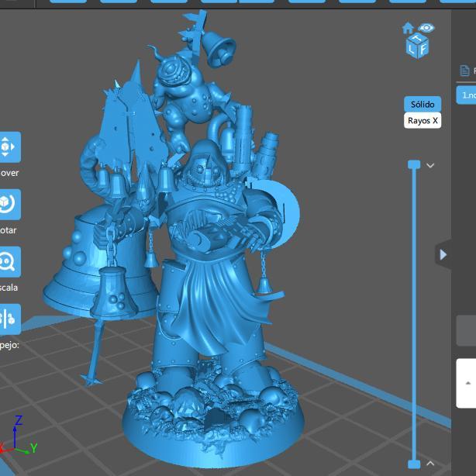Viewport: 476px width, 476px height.
Task: Toggle perspective view with eye icon
Action: pos(426,28)
